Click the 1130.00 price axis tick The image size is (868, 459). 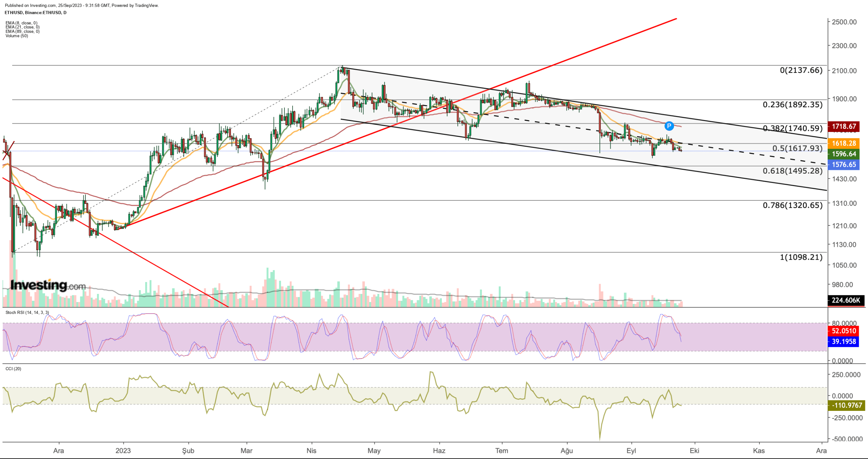[844, 245]
